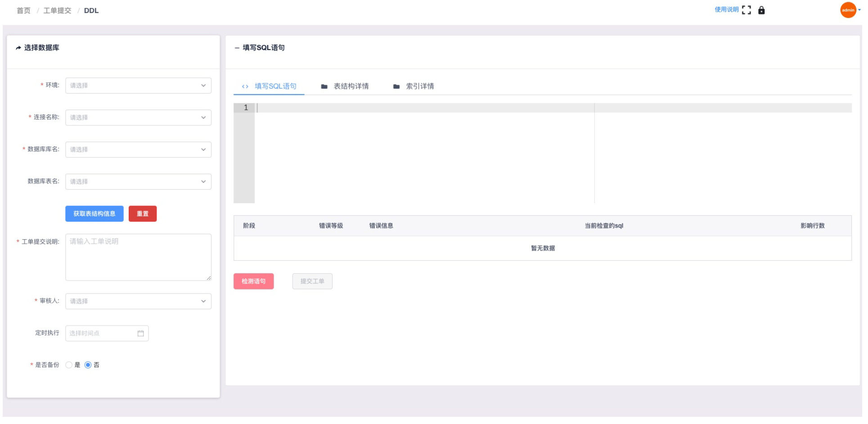Click the code brackets icon beside 填写SQL语句 tab
Screen dimensions: 868x424
pos(245,86)
